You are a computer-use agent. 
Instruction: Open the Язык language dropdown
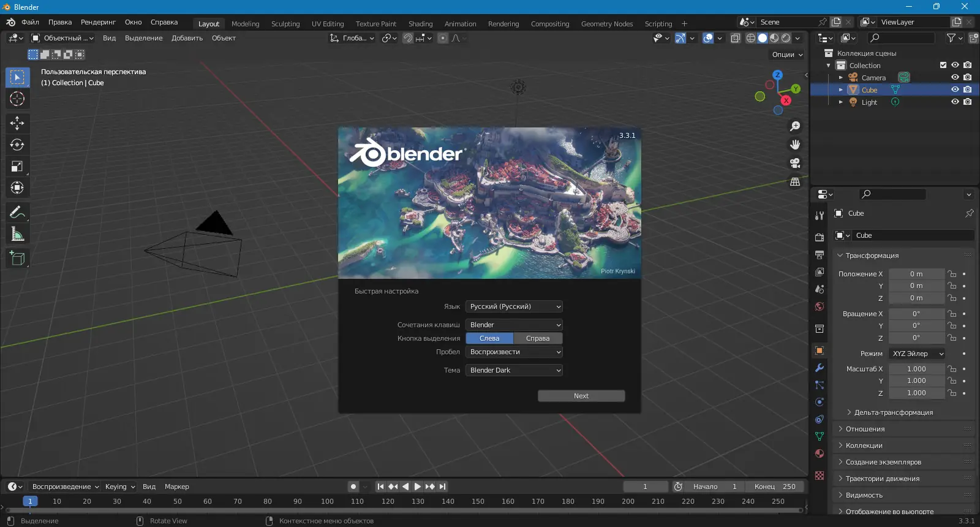click(x=514, y=306)
